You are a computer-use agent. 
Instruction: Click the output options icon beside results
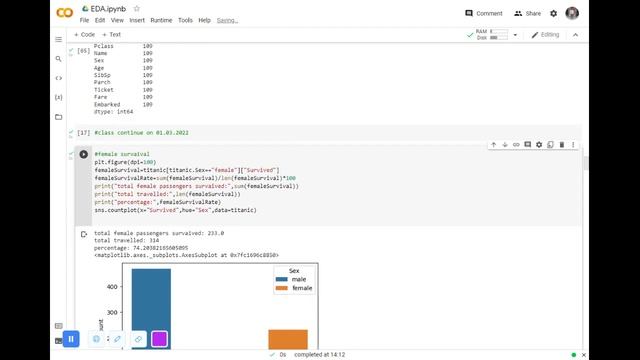tap(84, 234)
